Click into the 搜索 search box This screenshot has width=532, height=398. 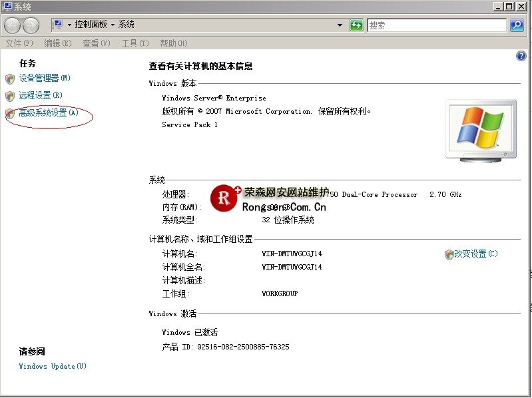point(436,25)
